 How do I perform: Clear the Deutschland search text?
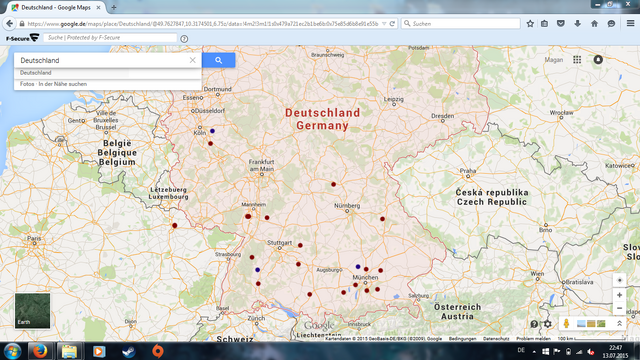coord(193,60)
